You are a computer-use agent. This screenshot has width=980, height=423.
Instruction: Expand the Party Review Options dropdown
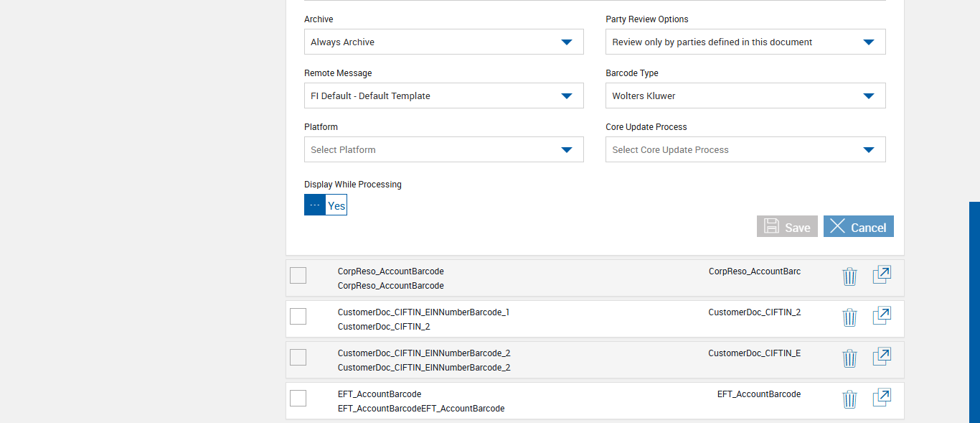coord(745,42)
